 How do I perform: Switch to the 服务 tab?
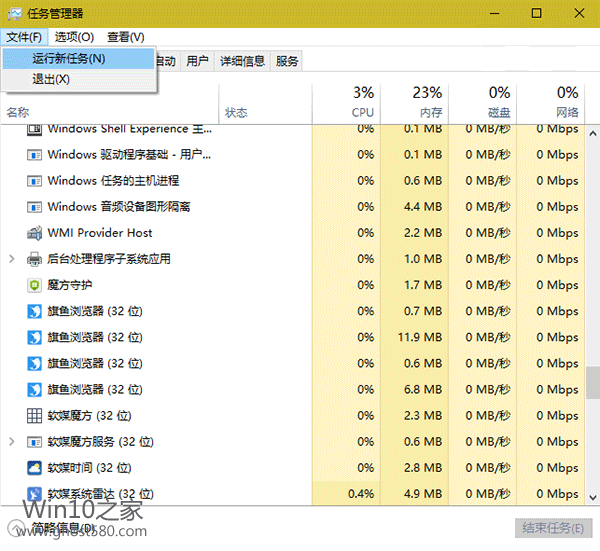pyautogui.click(x=287, y=61)
